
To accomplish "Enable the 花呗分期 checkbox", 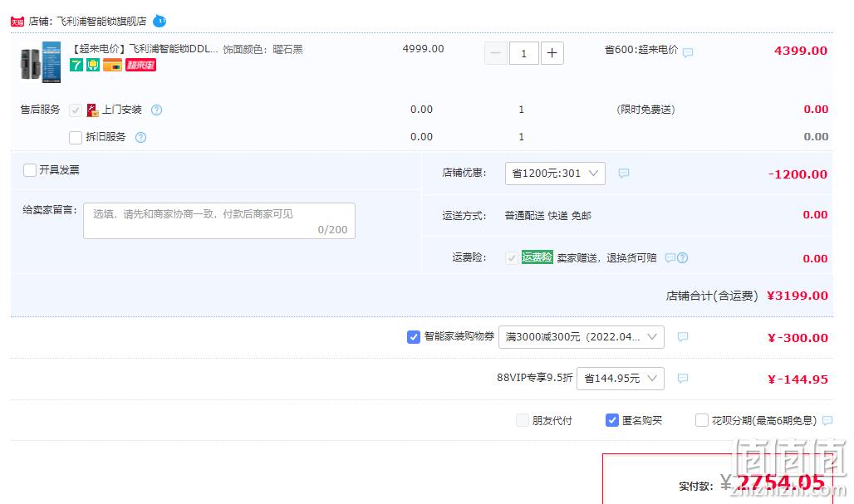I will (x=701, y=420).
